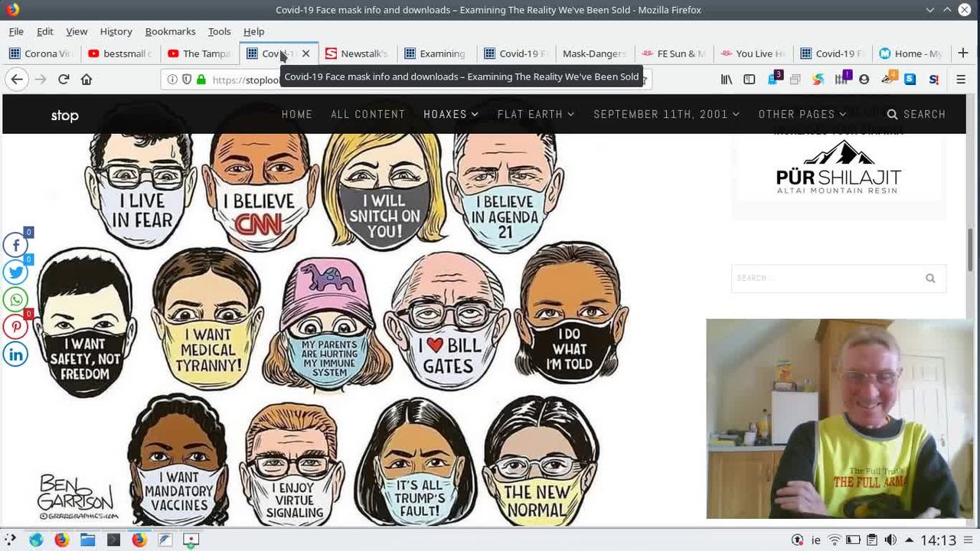Expand the HOAXES navigation dropdown
The image size is (980, 551).
[x=451, y=114]
